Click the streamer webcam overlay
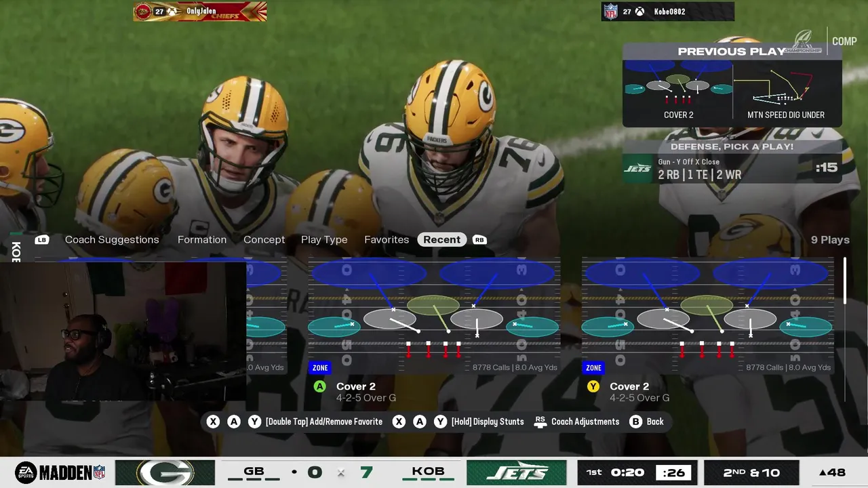Screen dimensions: 868x488 point(123,331)
